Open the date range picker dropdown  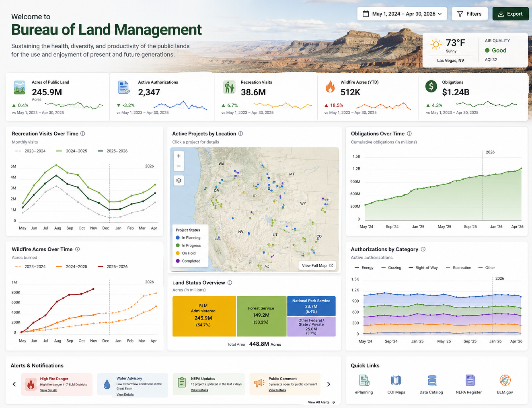click(402, 14)
